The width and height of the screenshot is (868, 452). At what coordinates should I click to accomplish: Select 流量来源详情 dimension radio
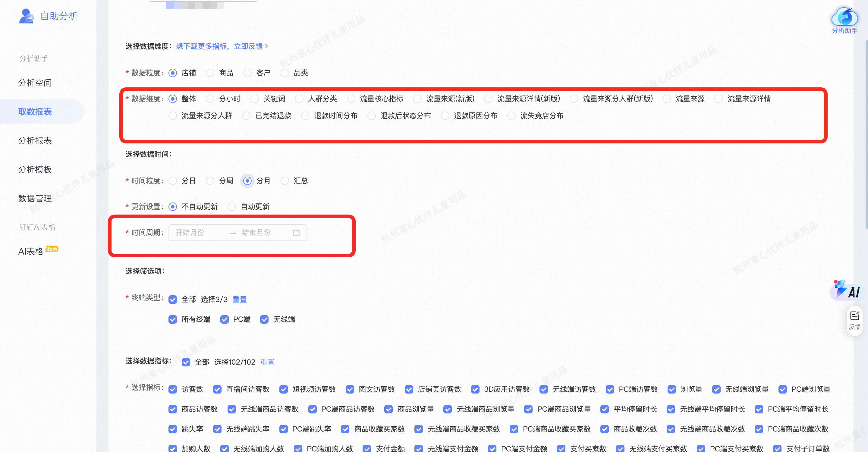(719, 99)
